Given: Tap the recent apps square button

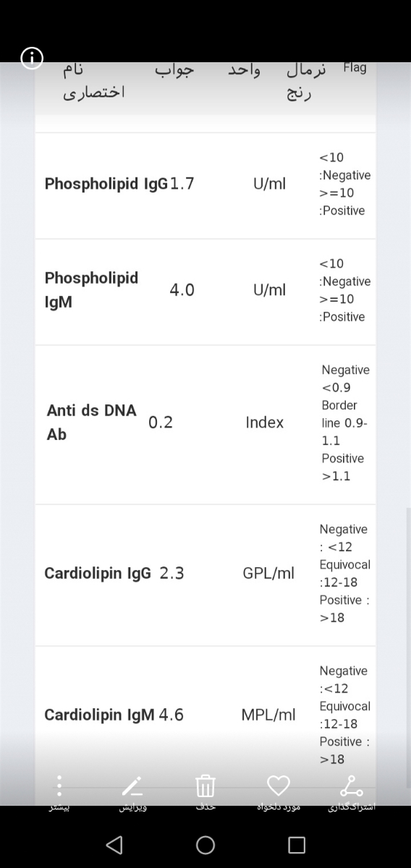Looking at the screenshot, I should [x=296, y=845].
